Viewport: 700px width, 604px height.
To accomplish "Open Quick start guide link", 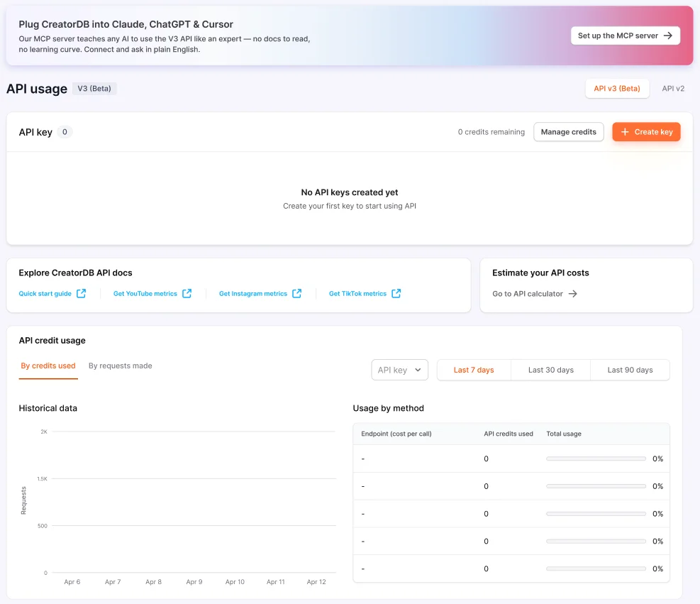I will pyautogui.click(x=45, y=294).
